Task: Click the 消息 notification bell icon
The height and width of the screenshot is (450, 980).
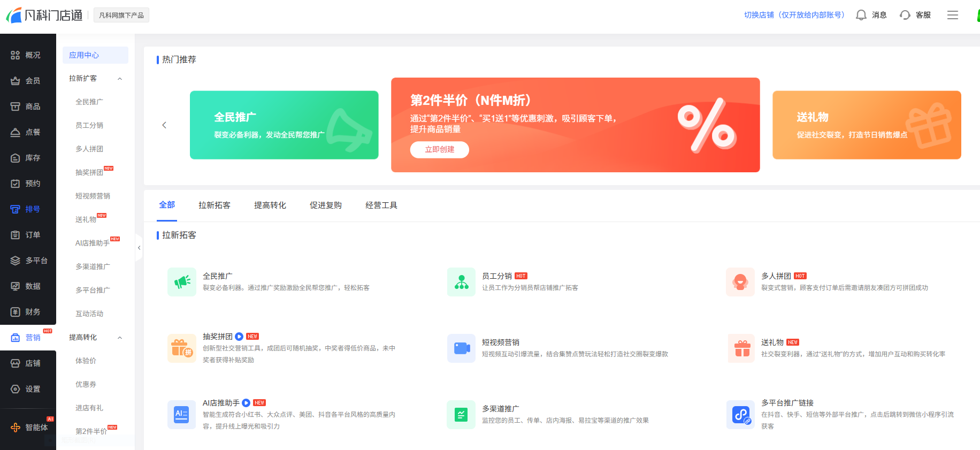Action: (861, 15)
